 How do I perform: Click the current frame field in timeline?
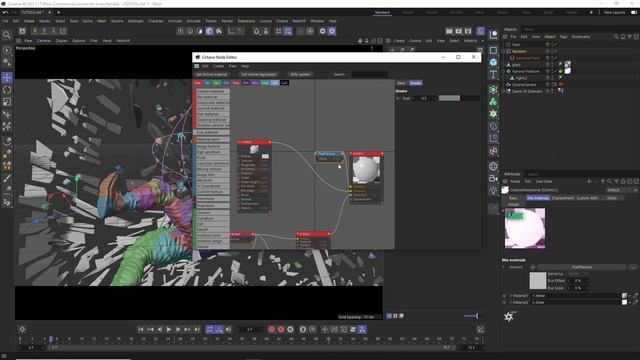click(250, 329)
